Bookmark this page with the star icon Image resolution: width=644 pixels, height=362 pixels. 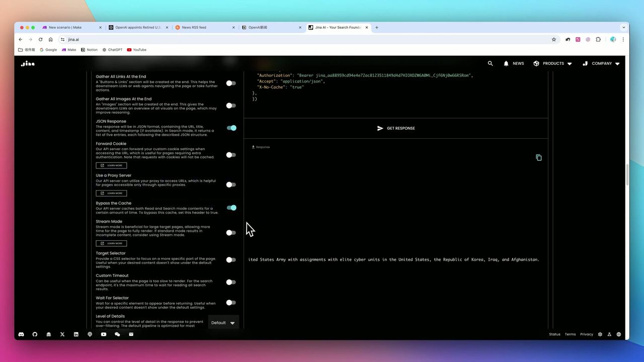(554, 39)
